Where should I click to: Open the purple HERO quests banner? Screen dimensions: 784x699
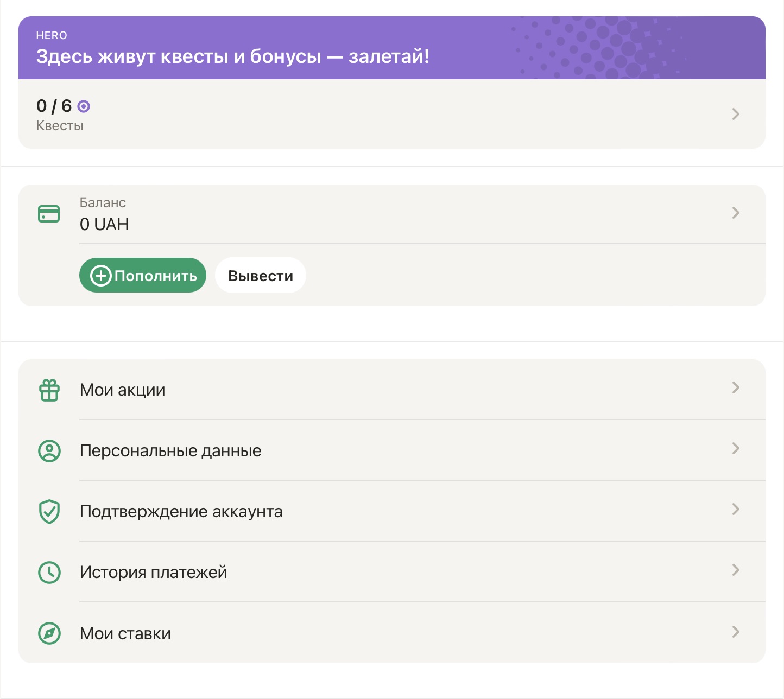[392, 48]
